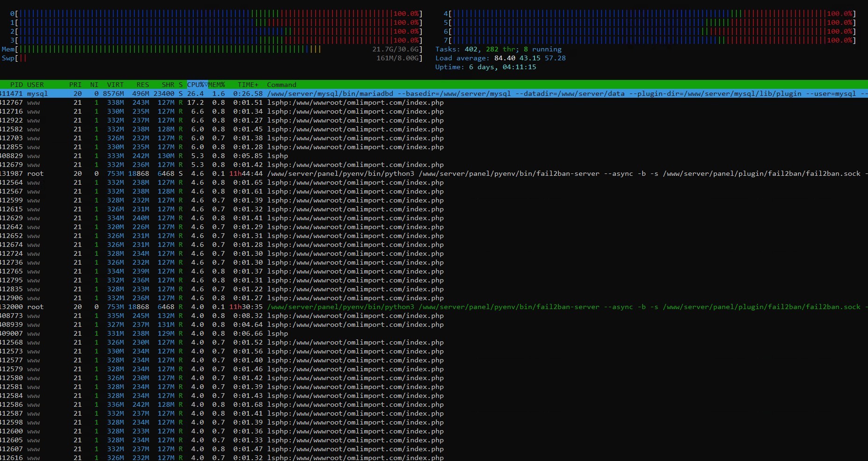The width and height of the screenshot is (868, 461).
Task: Select the process row with PID 12922
Action: (434, 120)
